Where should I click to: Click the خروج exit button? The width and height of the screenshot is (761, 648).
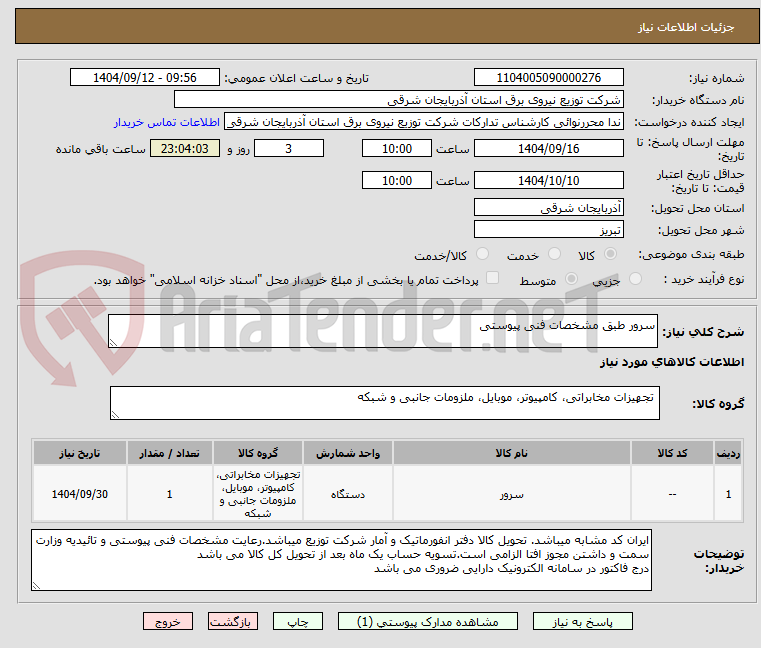[167, 621]
